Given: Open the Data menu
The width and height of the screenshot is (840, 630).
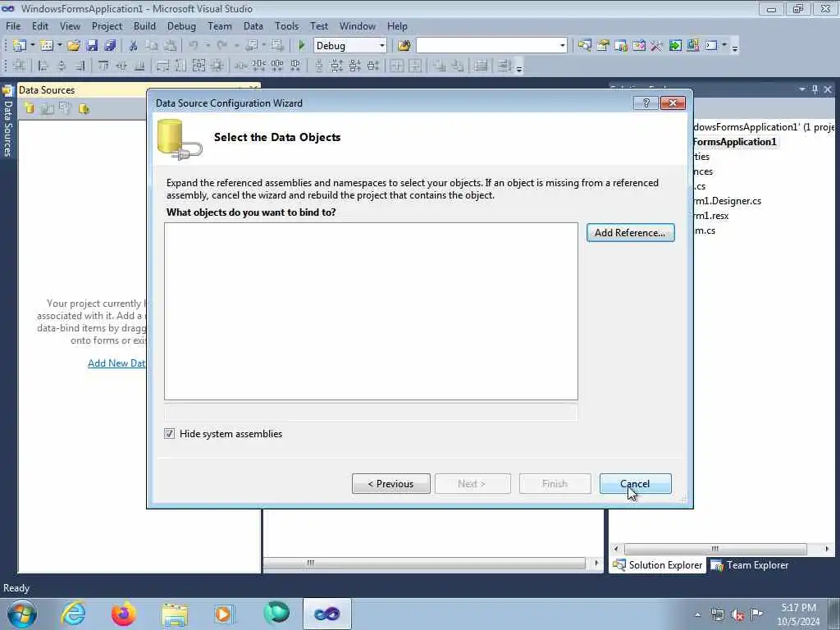Looking at the screenshot, I should point(253,25).
